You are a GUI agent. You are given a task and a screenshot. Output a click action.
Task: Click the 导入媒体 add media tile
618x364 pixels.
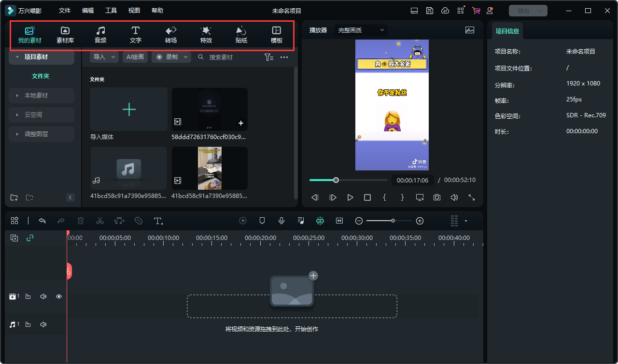click(129, 110)
